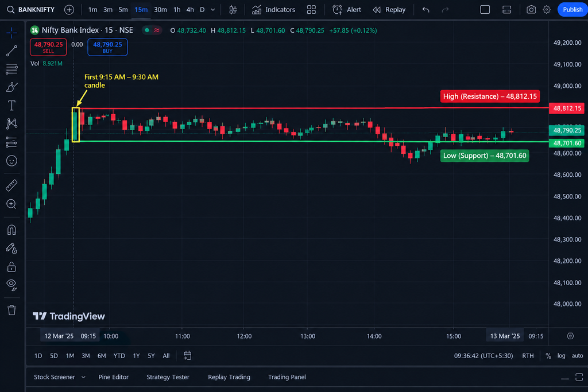Switch to the 1h timeframe
Image resolution: width=588 pixels, height=392 pixels.
tap(177, 10)
